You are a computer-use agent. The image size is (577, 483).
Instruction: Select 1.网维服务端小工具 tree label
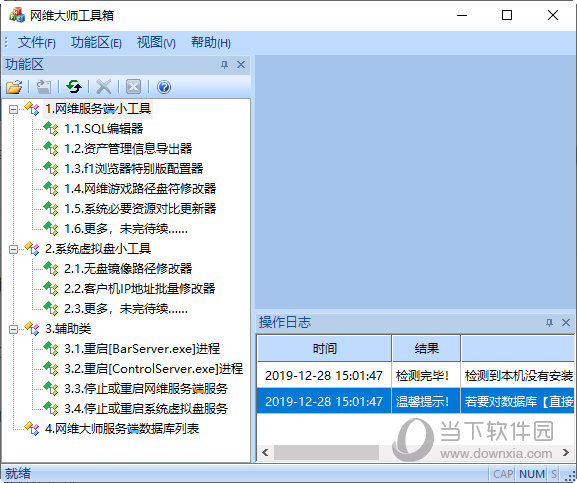98,109
